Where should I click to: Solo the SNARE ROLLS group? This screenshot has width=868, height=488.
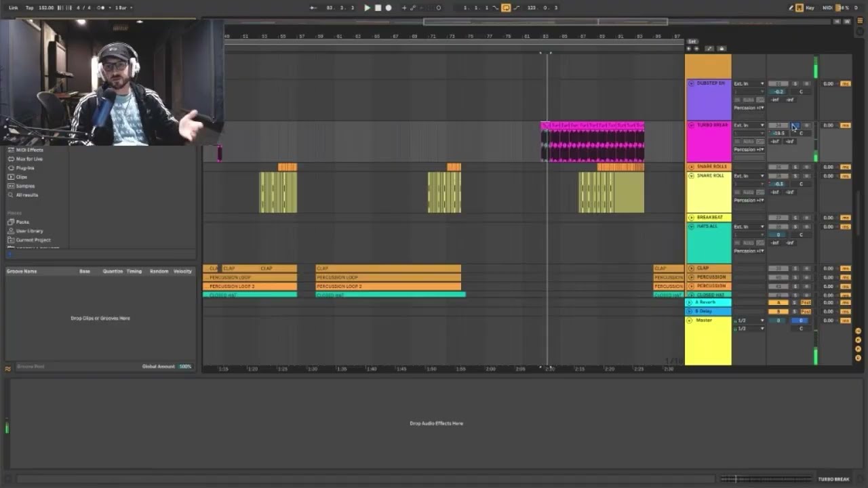click(x=795, y=167)
